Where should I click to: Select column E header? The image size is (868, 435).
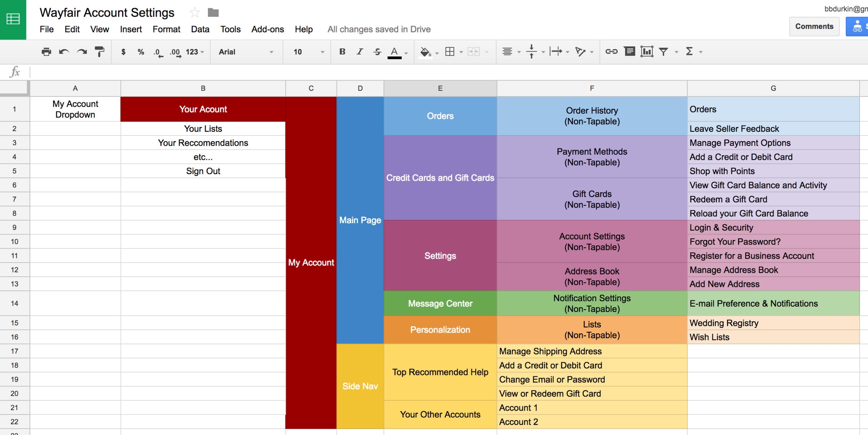coord(440,88)
